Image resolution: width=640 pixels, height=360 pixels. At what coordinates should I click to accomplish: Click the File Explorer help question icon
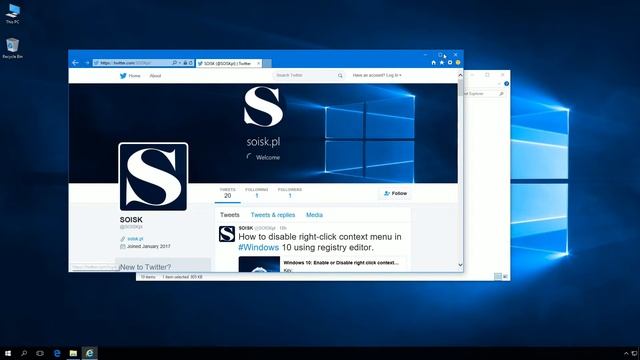507,84
